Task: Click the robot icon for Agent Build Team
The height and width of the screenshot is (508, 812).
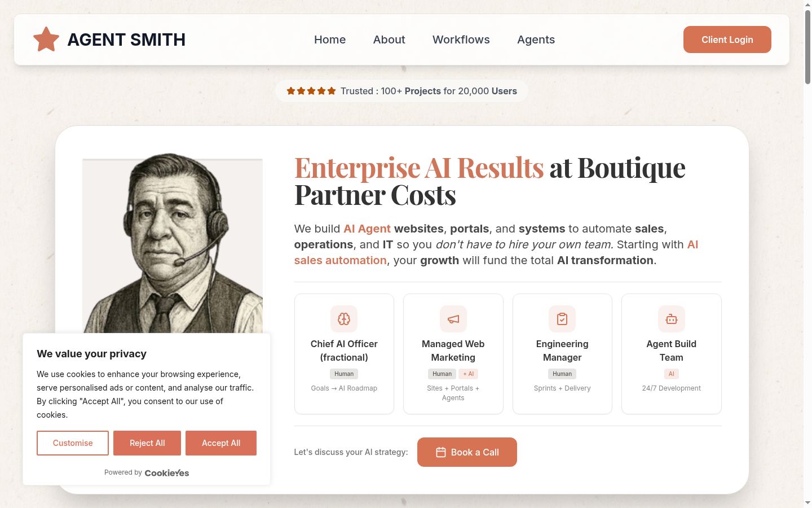Action: 672,319
